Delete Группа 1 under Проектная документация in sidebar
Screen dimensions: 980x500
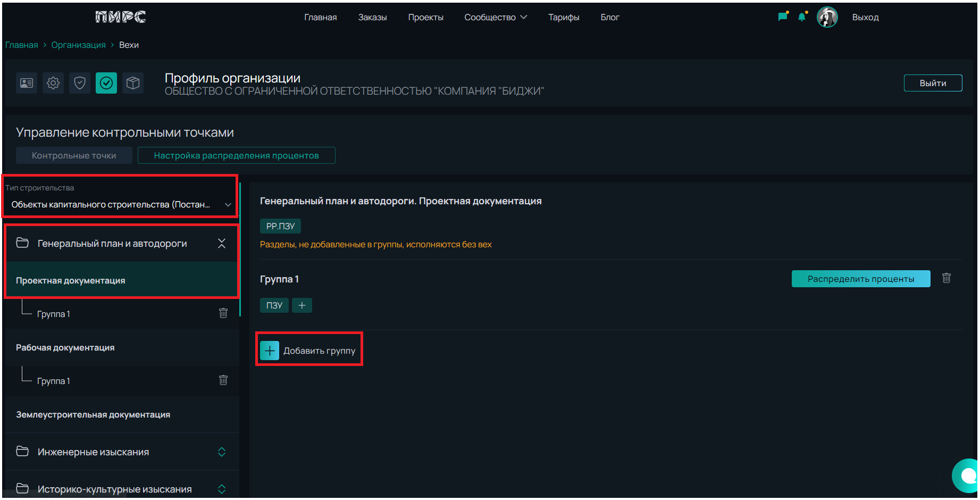point(223,313)
